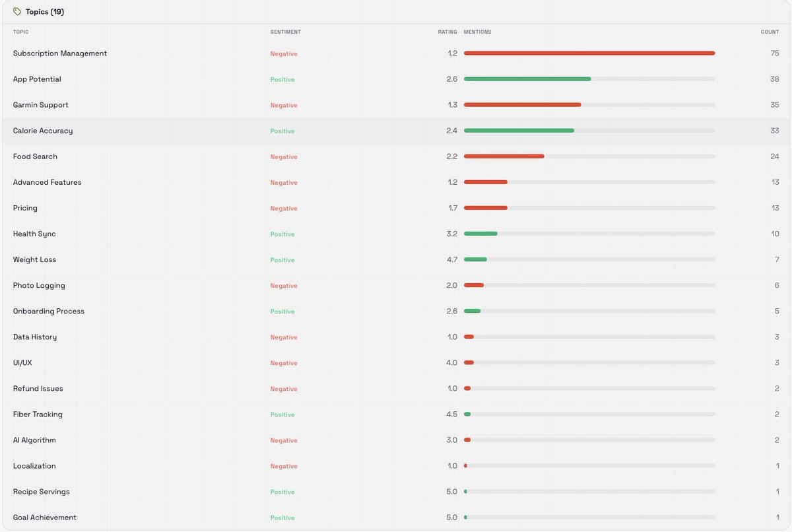Click the MENTIONS column header
Image resolution: width=792 pixels, height=532 pixels.
477,32
